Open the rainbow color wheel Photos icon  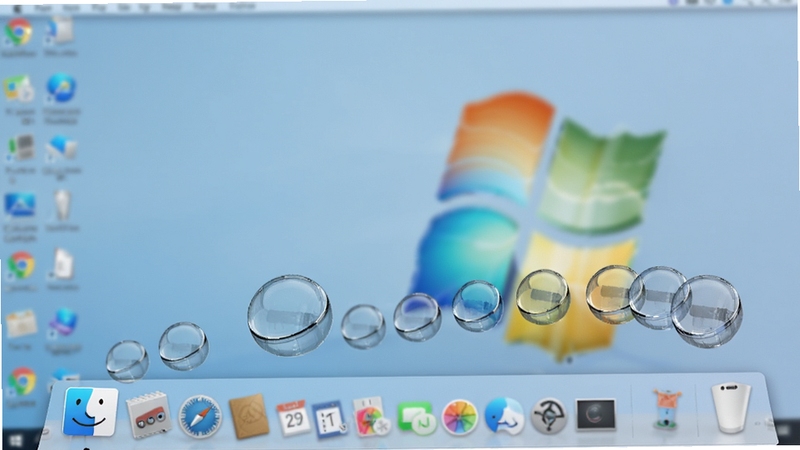459,418
